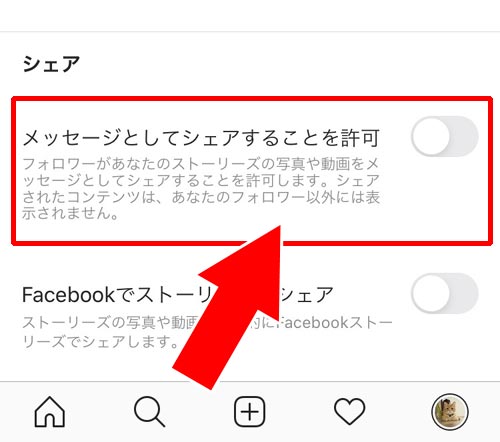Viewport: 500px width, 442px height.
Task: Enable メッセージとしてシェアすることを許可 switch
Action: click(445, 136)
